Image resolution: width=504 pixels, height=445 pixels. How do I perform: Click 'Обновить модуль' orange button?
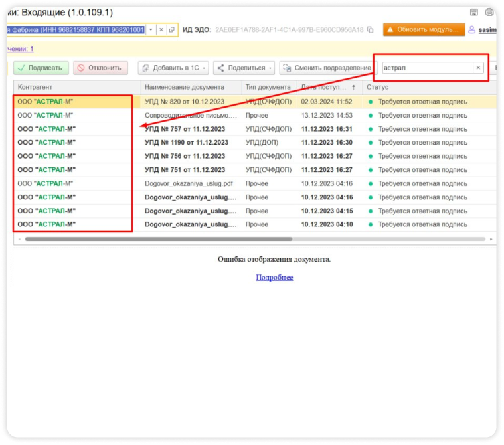[423, 30]
